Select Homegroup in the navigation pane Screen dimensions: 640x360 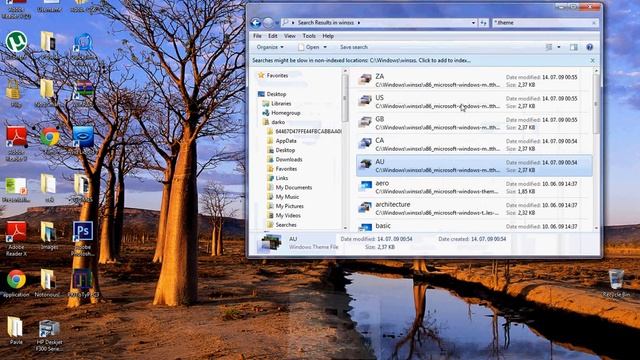(x=281, y=113)
